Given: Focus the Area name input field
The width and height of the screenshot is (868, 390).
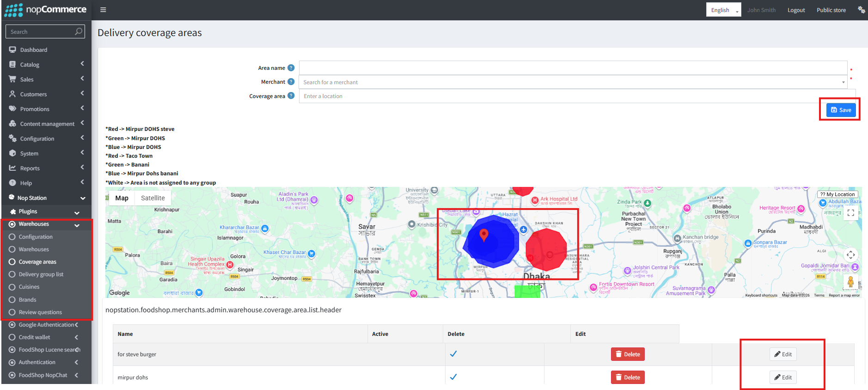Looking at the screenshot, I should 573,68.
